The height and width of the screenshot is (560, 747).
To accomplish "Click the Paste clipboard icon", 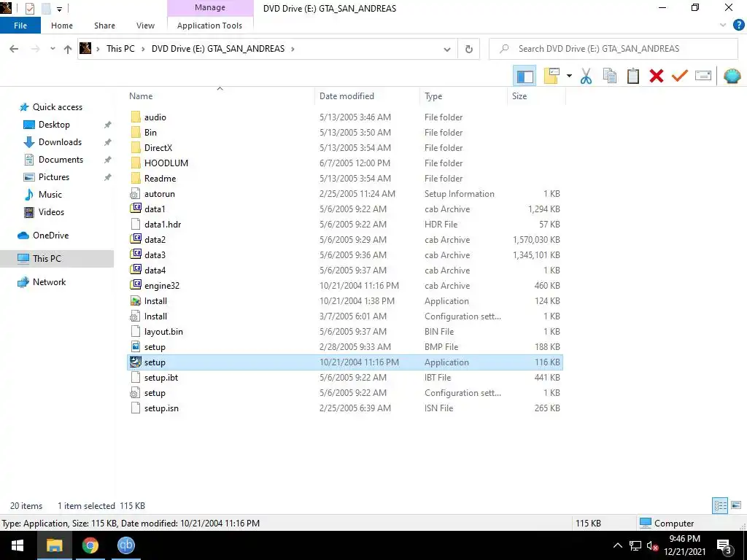I will coord(632,76).
